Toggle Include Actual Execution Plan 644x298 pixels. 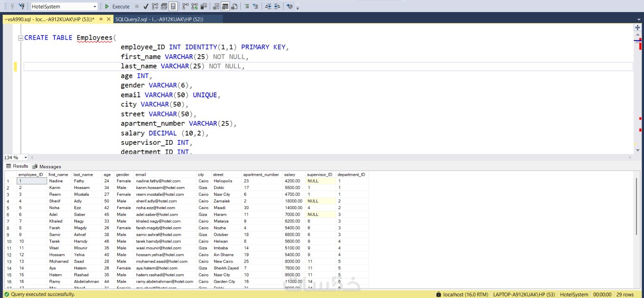pyautogui.click(x=185, y=6)
